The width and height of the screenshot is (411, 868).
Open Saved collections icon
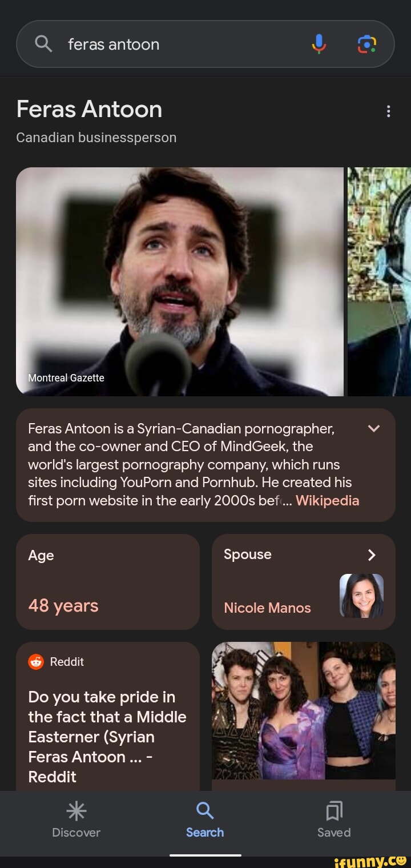click(333, 810)
